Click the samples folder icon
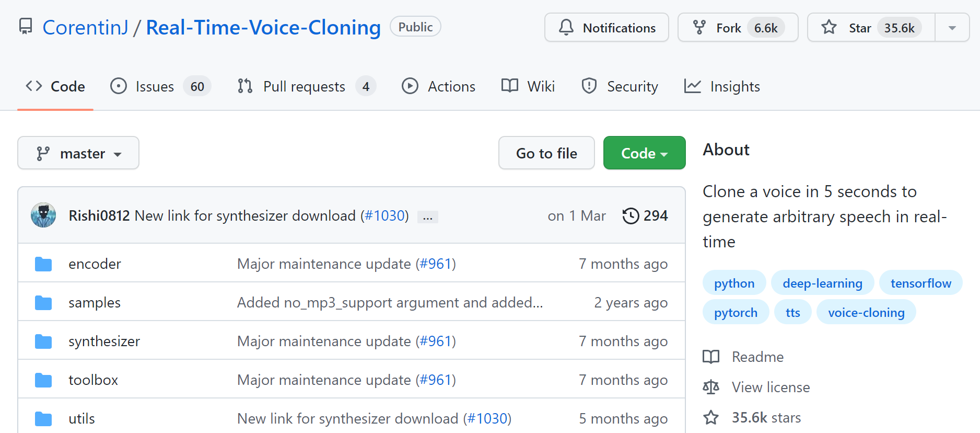Screen dimensions: 980x433 pyautogui.click(x=43, y=303)
